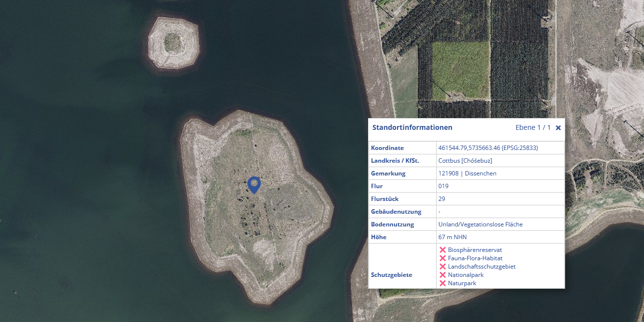Click the Bodennutzung value Unland/Vegetationslose Fläche

(x=481, y=224)
